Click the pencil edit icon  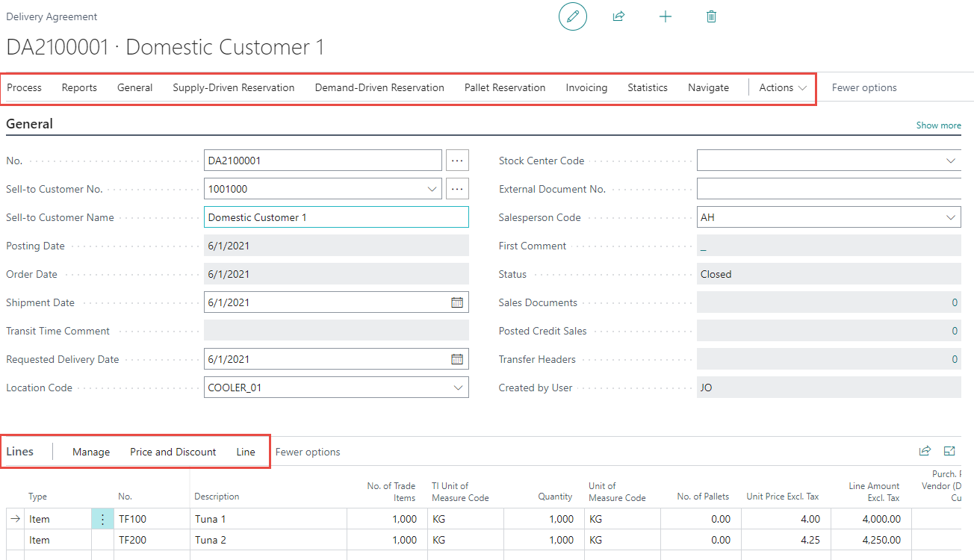coord(573,16)
